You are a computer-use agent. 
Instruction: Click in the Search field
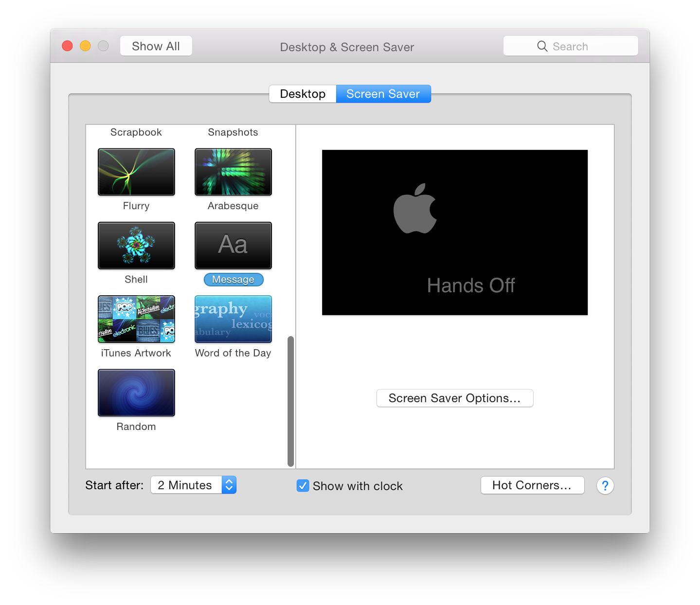point(571,46)
